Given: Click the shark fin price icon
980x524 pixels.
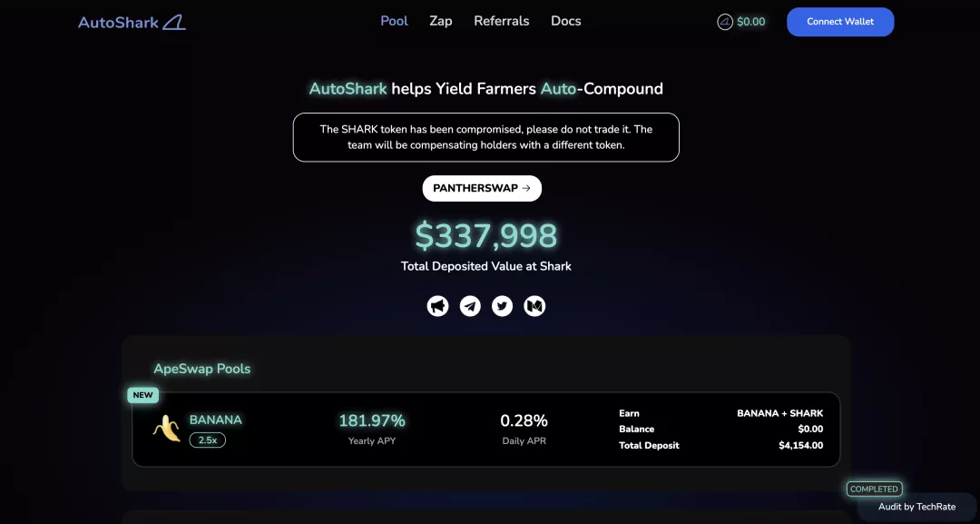Looking at the screenshot, I should point(725,22).
